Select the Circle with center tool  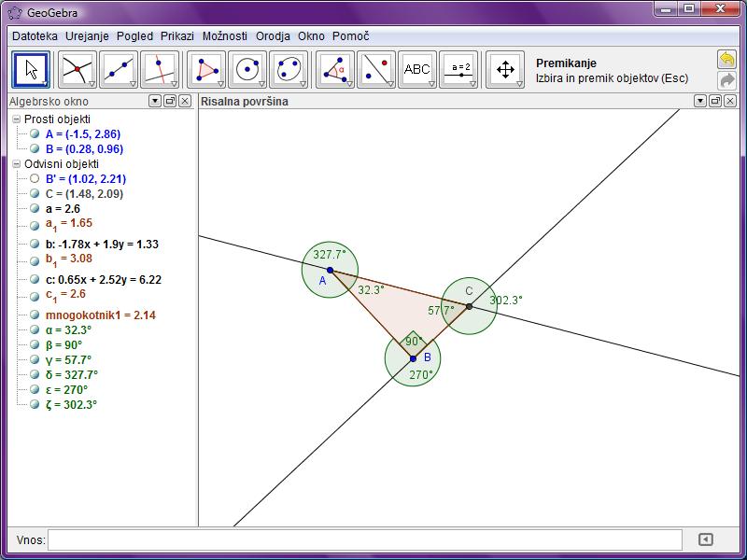pyautogui.click(x=247, y=70)
